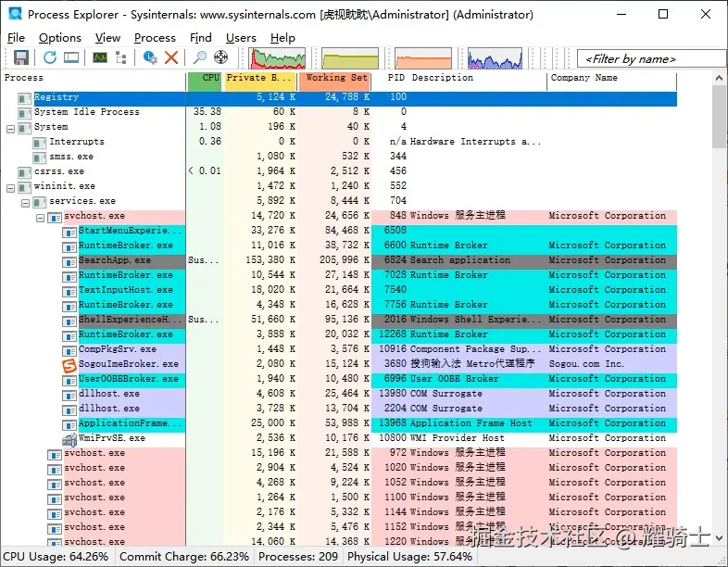Image resolution: width=728 pixels, height=567 pixels.
Task: Click the Find Window's Process target icon
Action: coord(221,57)
